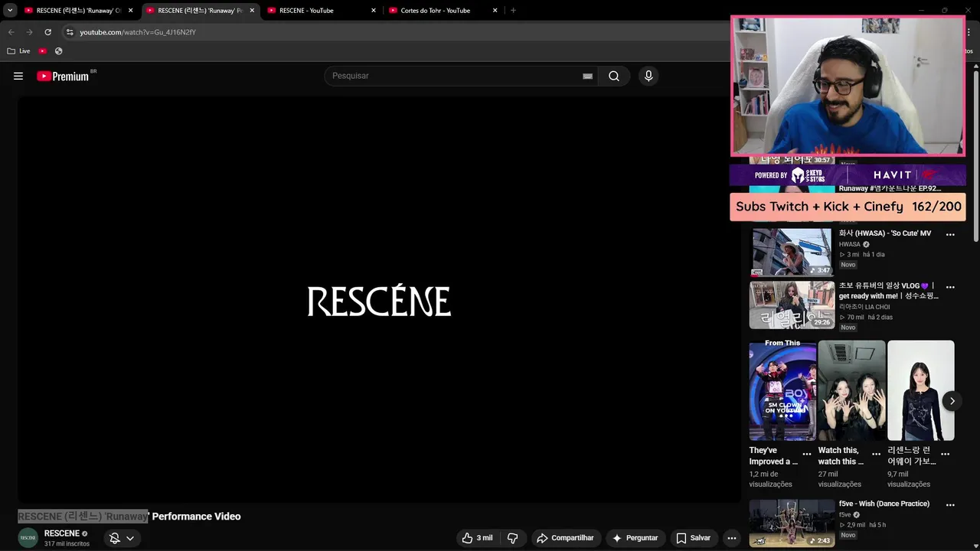980x551 pixels.
Task: Dislike the Runaway performance video
Action: (x=513, y=538)
